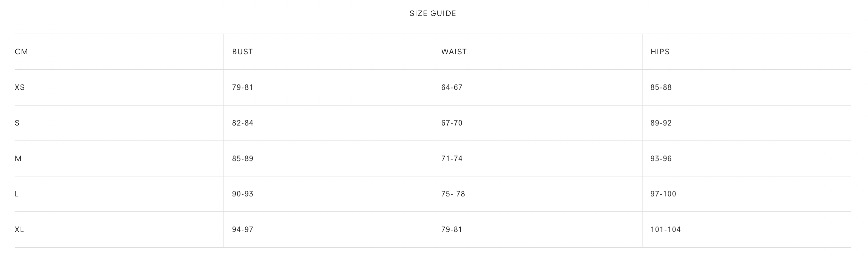Select the M size row label
The image size is (868, 261).
[18, 158]
